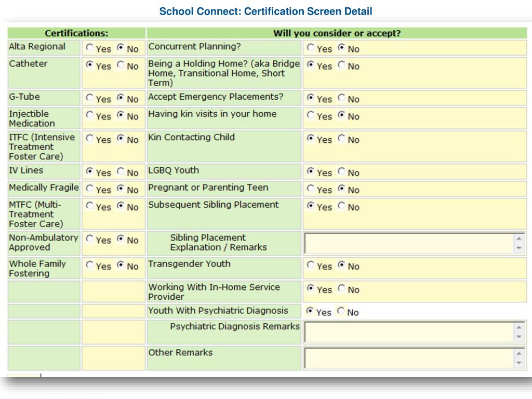Screen dimensions: 532x399
Task: Choose No for IV Lines
Action: (x=121, y=171)
